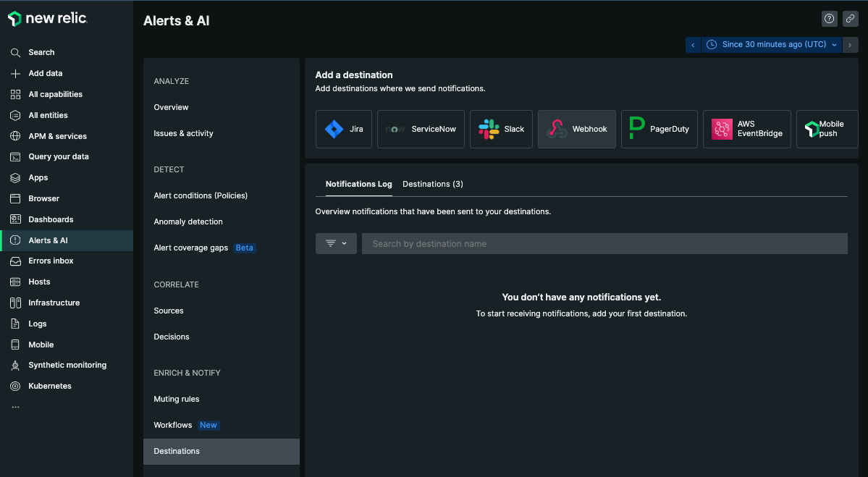Click the help question mark icon

tap(830, 19)
